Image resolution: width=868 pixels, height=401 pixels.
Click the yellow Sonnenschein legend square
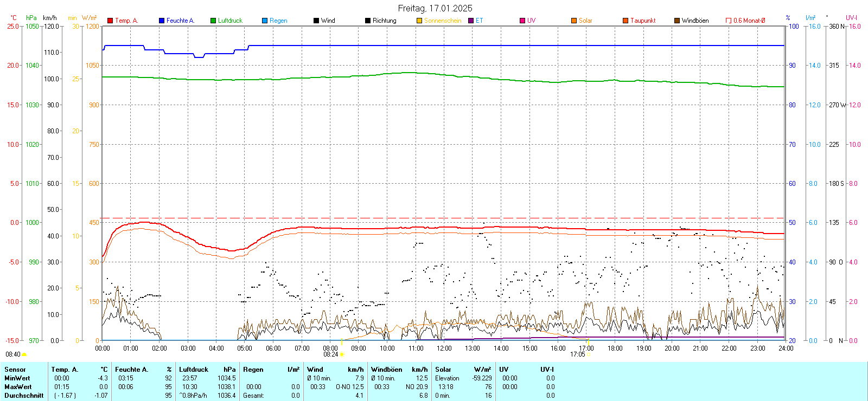419,21
